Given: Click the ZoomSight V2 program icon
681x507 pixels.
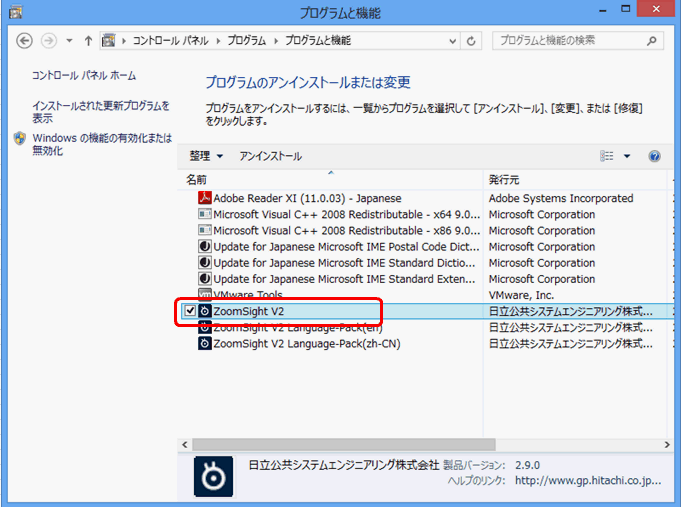Looking at the screenshot, I should [x=205, y=311].
